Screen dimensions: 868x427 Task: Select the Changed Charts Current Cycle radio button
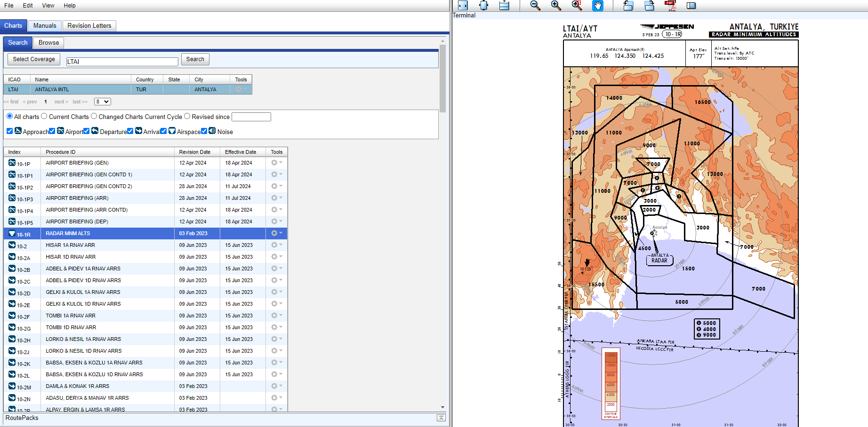click(x=94, y=116)
